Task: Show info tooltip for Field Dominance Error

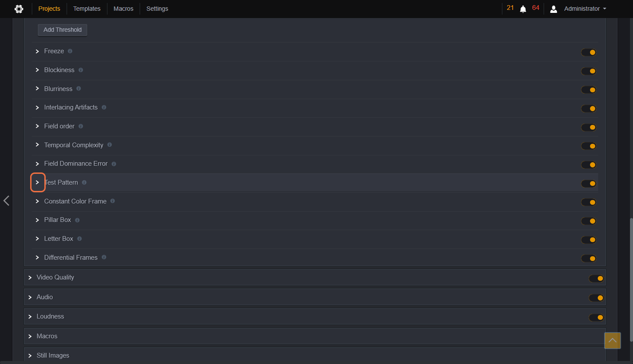Action: point(114,164)
